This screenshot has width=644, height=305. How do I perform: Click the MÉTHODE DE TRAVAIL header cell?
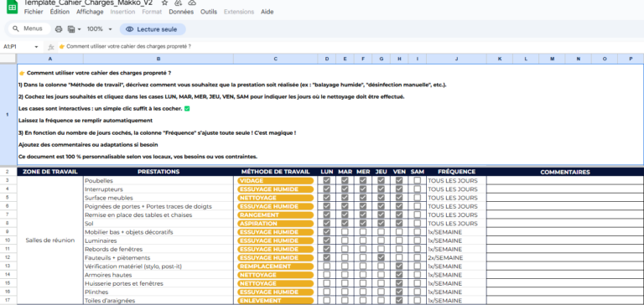276,172
